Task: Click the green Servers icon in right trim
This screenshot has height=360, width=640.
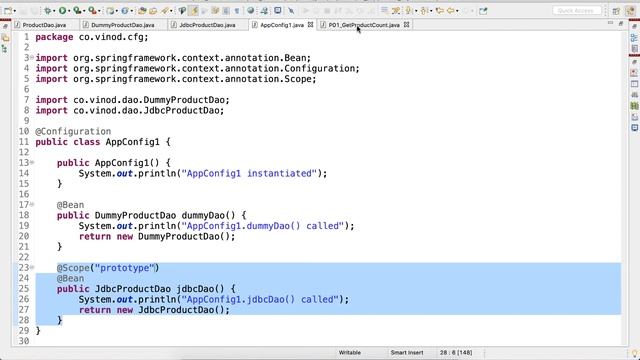Action: coord(634,106)
